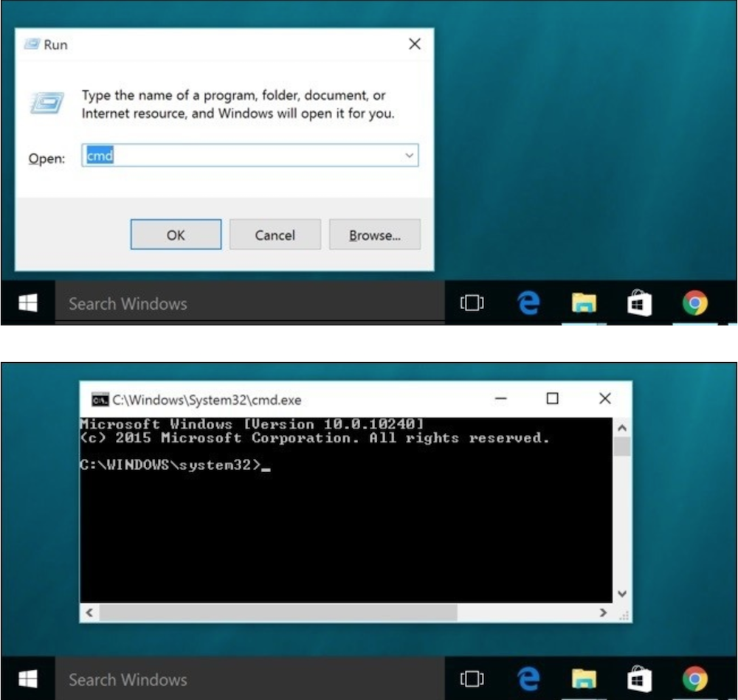
Task: Click OK in the Run dialog
Action: click(x=176, y=235)
